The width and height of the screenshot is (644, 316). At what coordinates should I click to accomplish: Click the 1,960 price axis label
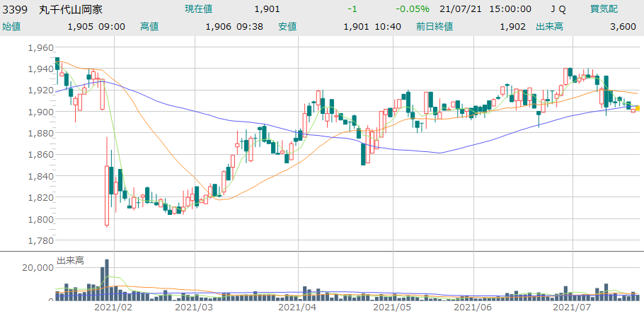(x=40, y=47)
